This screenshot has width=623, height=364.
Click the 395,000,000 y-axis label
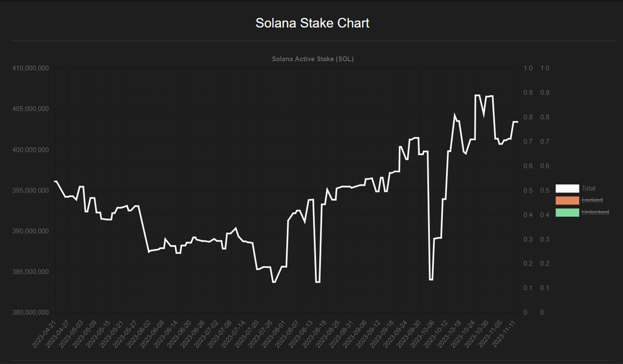click(x=30, y=190)
